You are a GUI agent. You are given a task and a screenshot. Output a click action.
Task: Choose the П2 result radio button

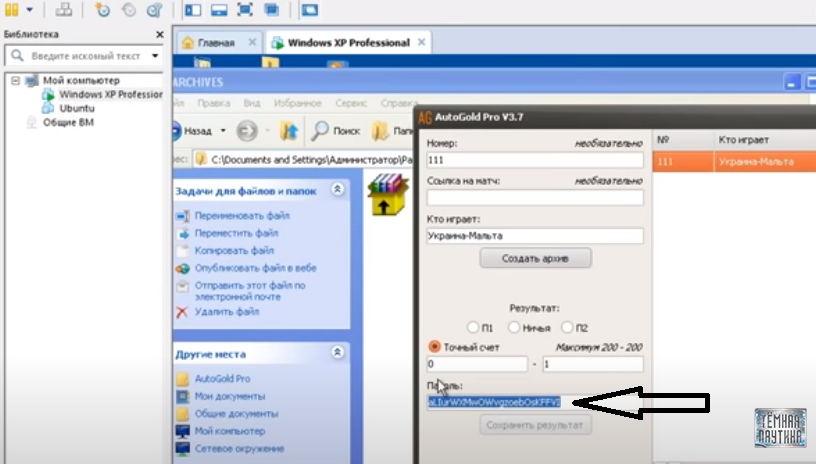tap(567, 327)
